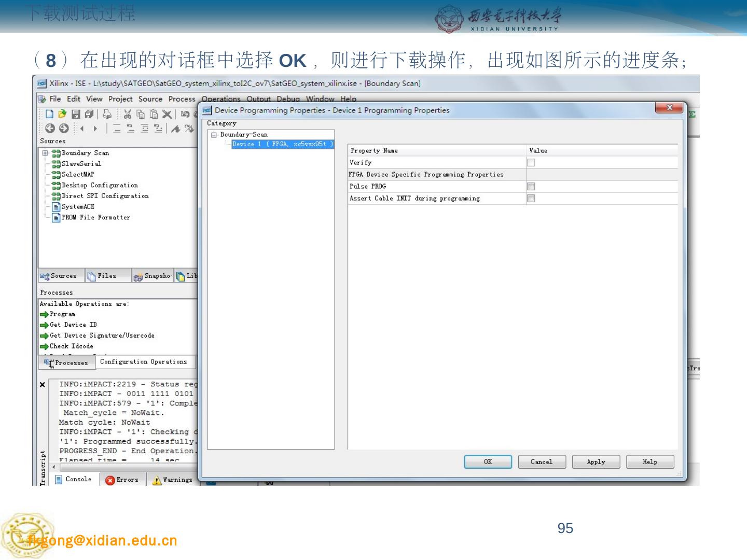Click the Undo toolbar icon

(185, 114)
